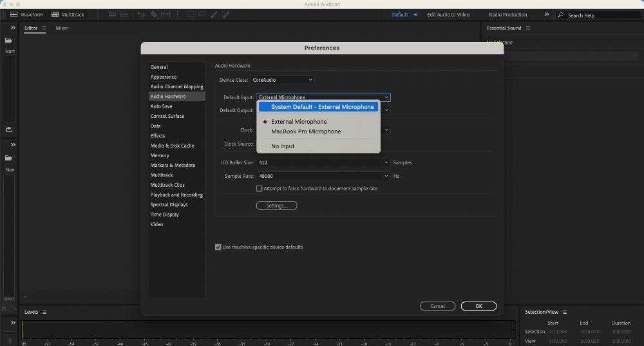Open the Essential Sound panel menu
Image resolution: width=644 pixels, height=346 pixels.
click(x=528, y=28)
